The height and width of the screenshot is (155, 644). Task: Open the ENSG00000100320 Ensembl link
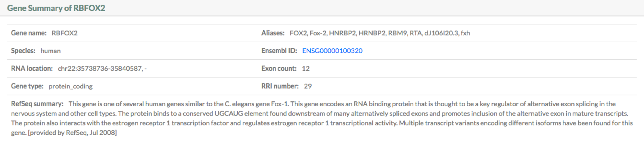point(332,51)
